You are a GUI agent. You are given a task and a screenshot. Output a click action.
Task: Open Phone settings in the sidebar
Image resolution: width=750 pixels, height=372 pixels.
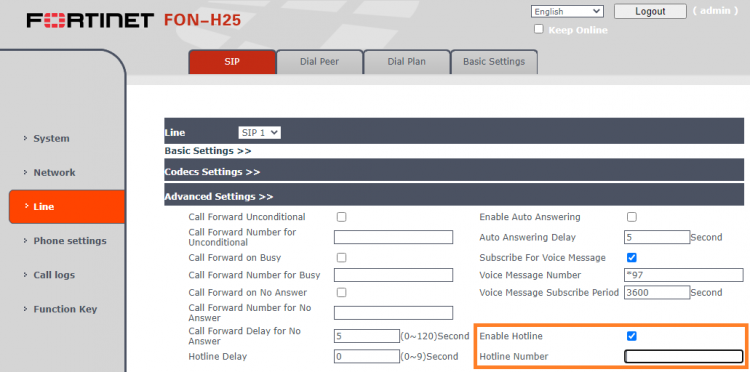70,241
